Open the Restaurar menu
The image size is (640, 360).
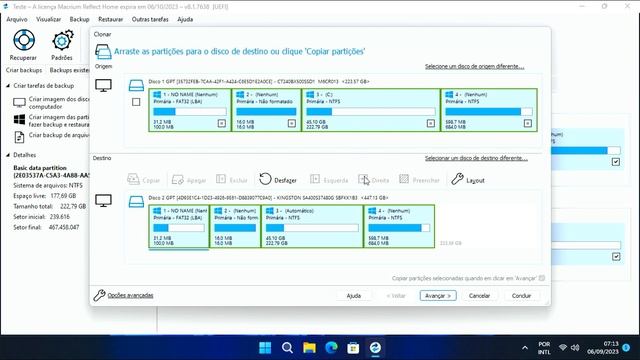click(111, 19)
